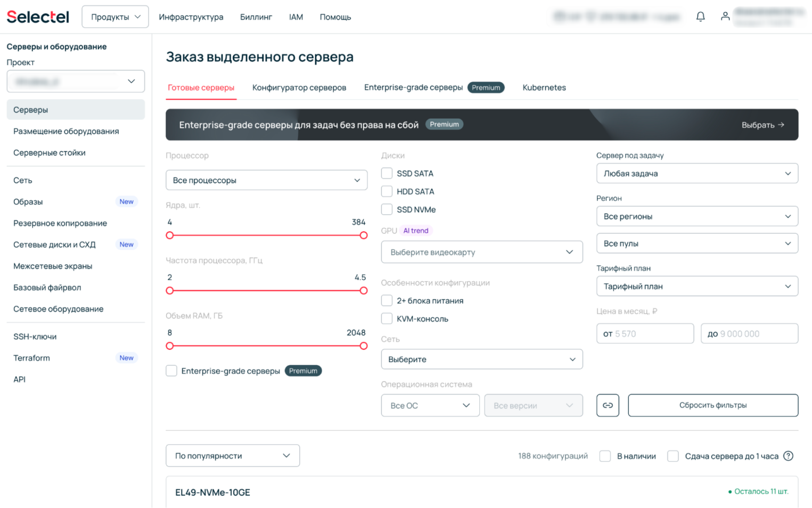
Task: Check the SSD NVMe disk option
Action: coord(387,209)
